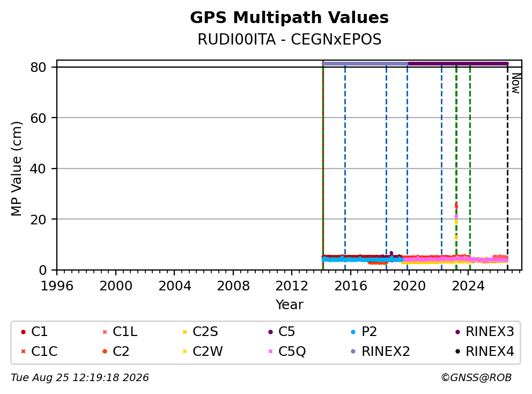Click the red outlier point near 25 cm
This screenshot has width=532, height=394.
[x=456, y=206]
